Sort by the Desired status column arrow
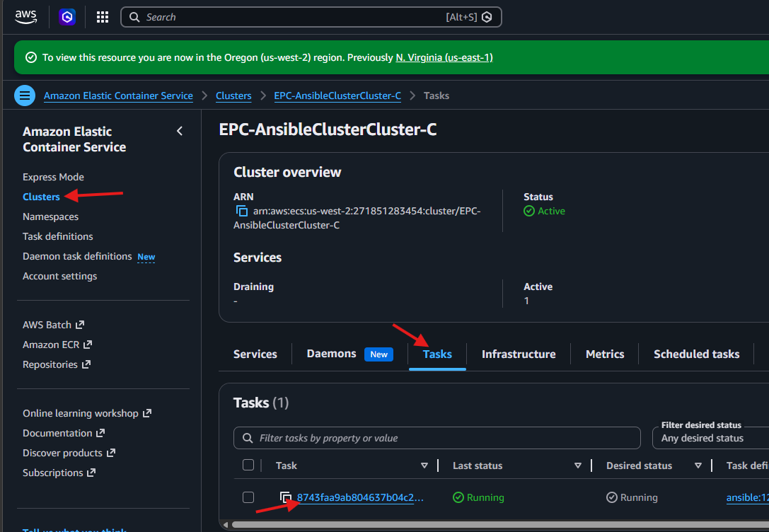 tap(698, 466)
